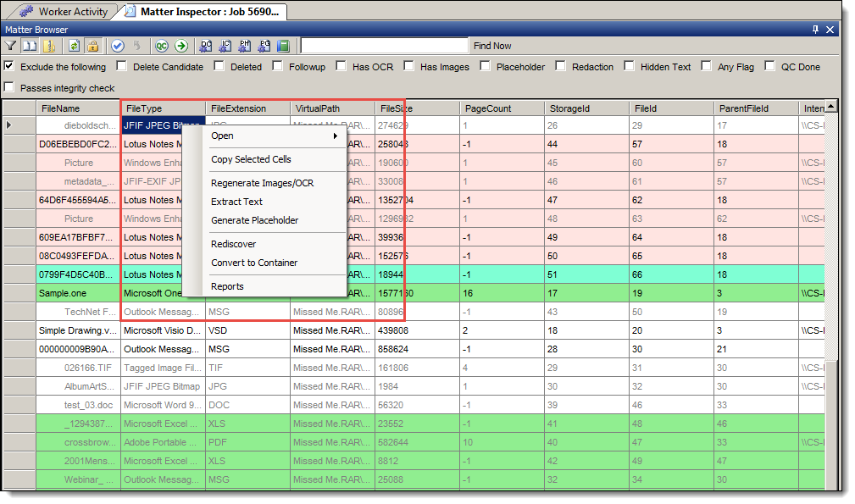
Task: Click the green monitor icon on the toolbar
Action: 282,46
